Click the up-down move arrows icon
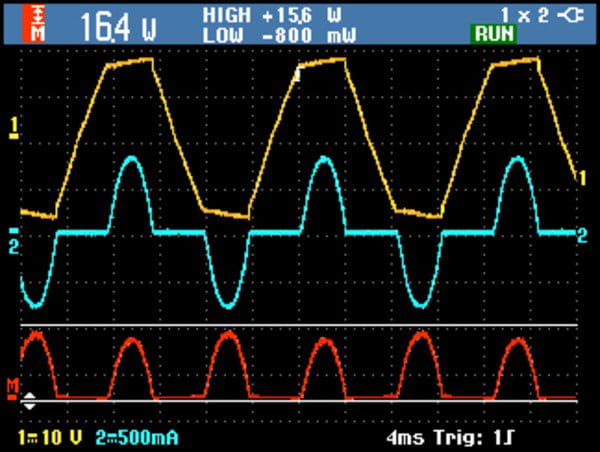This screenshot has width=600, height=452. [29, 401]
